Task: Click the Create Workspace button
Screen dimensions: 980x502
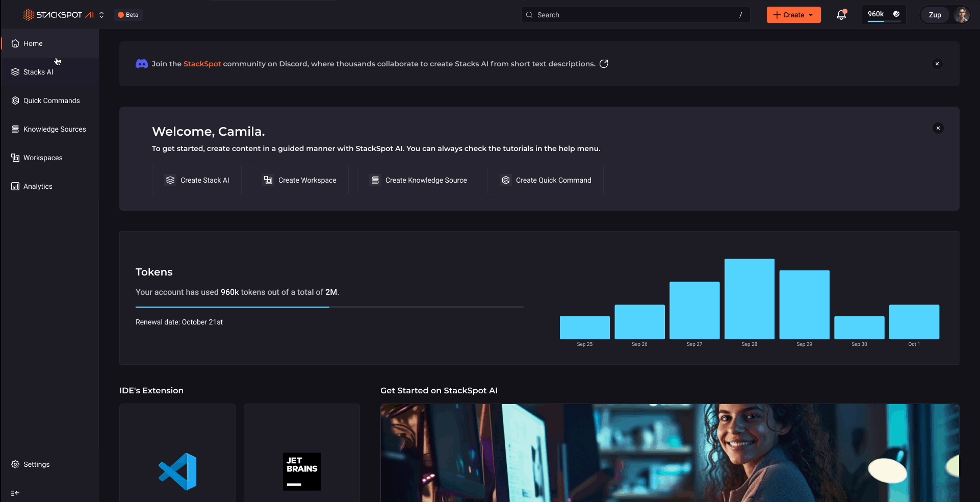Action: (x=299, y=180)
